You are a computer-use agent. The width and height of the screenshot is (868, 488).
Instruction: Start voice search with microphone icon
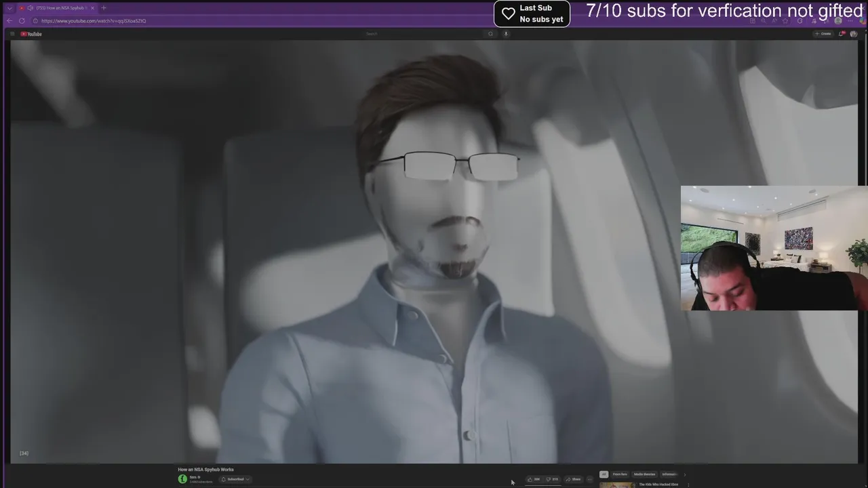coord(506,34)
